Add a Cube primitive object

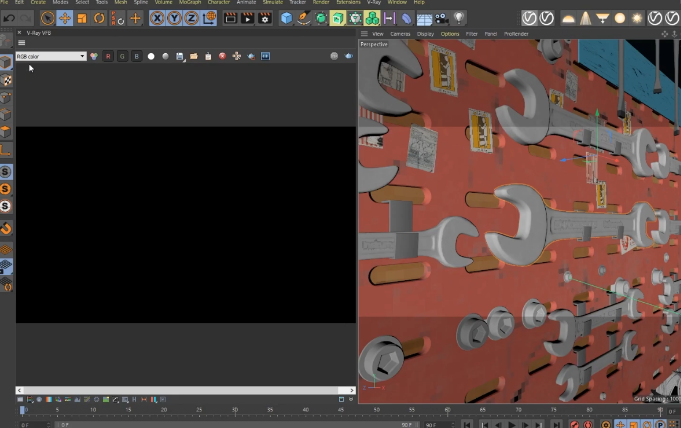point(287,18)
